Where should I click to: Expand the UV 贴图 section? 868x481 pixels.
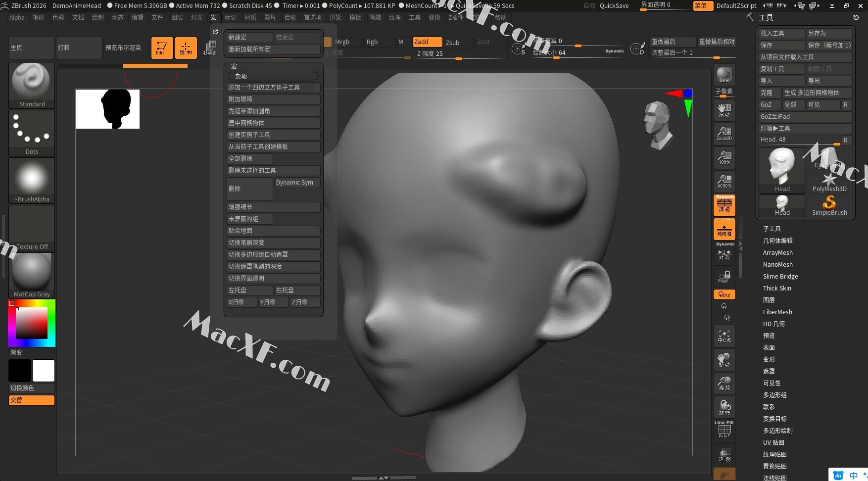(x=773, y=442)
